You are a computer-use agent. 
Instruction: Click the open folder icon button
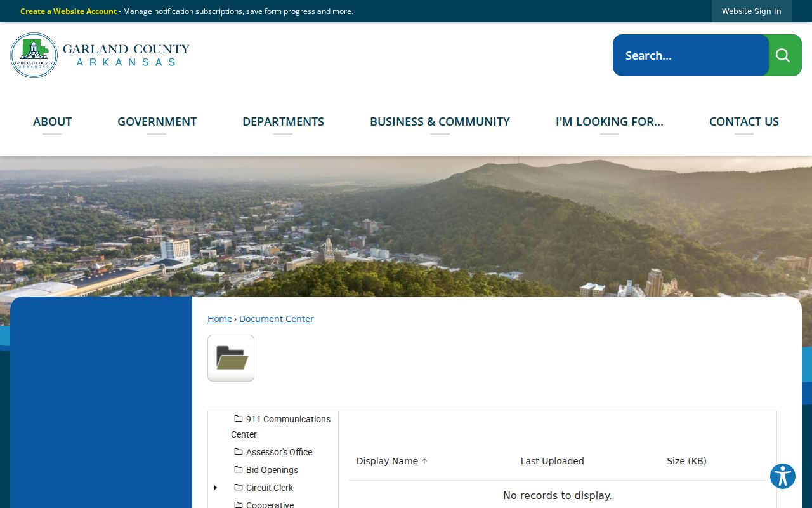point(231,358)
